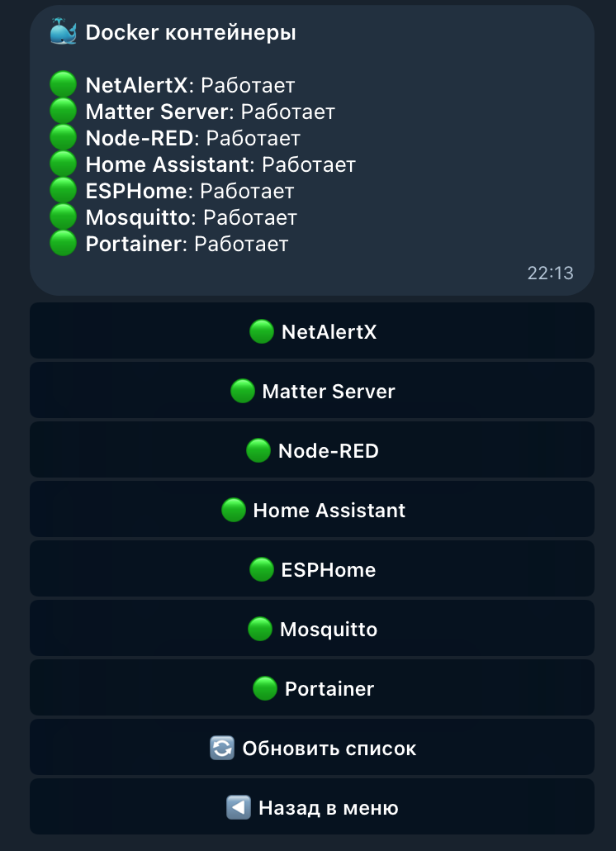The height and width of the screenshot is (851, 616).
Task: Open the ESPHome container button
Action: [312, 568]
